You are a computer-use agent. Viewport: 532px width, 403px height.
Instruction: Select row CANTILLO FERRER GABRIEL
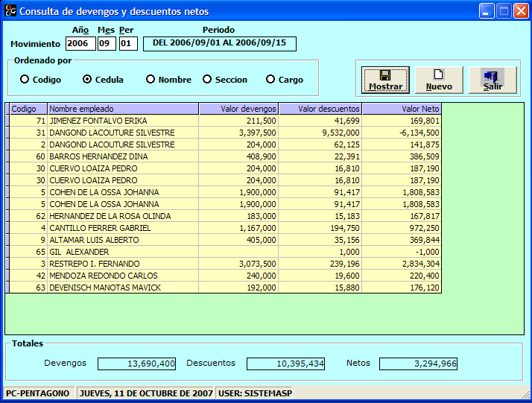pos(225,228)
